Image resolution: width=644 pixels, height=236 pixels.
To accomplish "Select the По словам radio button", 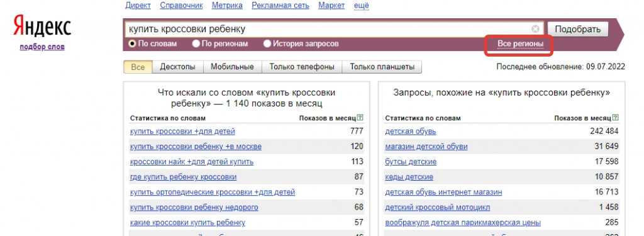I will tap(132, 43).
